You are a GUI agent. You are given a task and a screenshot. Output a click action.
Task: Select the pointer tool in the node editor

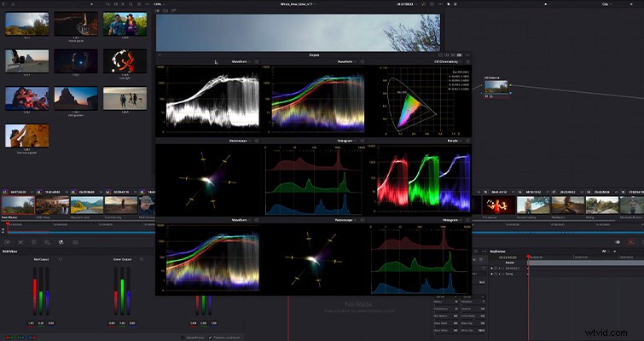click(x=448, y=4)
